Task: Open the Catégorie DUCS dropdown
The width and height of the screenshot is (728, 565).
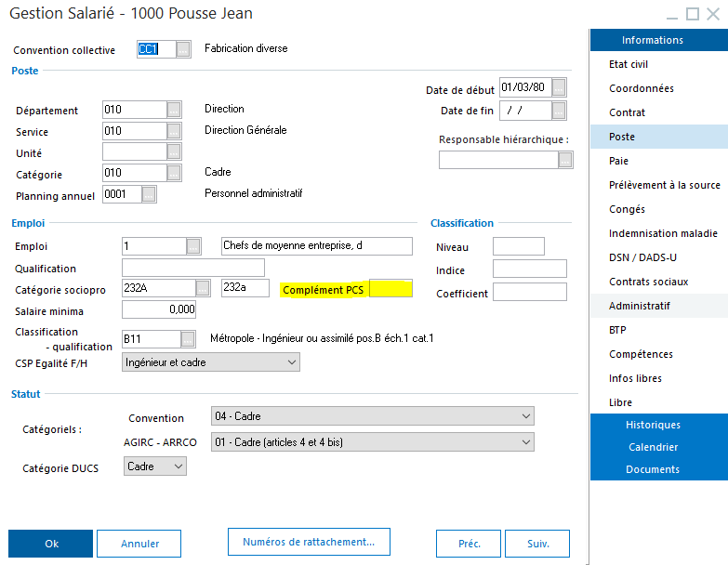Action: pos(179,467)
